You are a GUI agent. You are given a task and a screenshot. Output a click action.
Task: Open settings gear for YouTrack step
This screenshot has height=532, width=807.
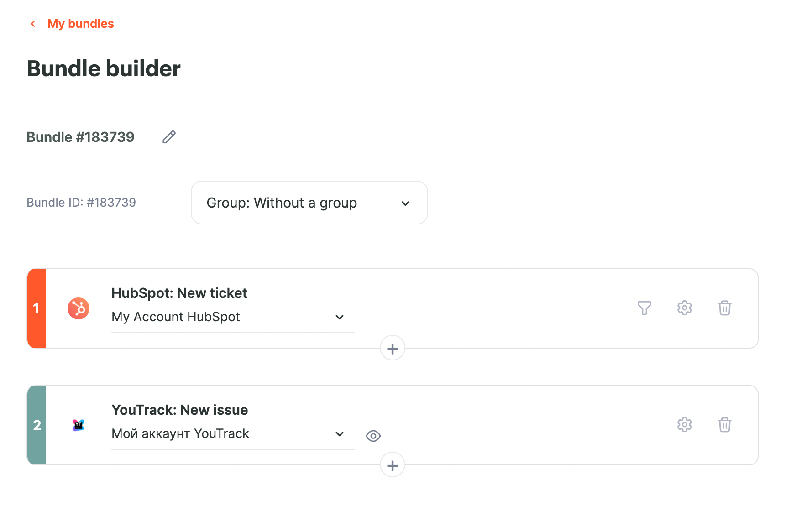click(x=684, y=425)
